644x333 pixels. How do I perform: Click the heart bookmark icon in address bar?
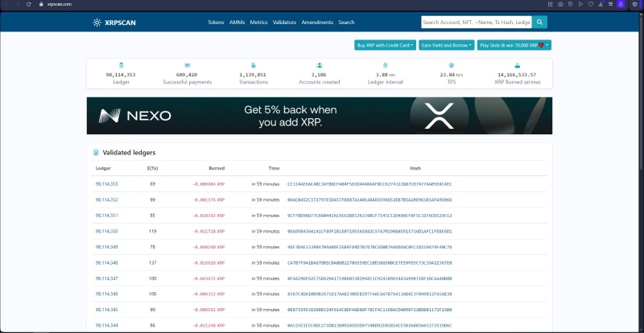591,4
